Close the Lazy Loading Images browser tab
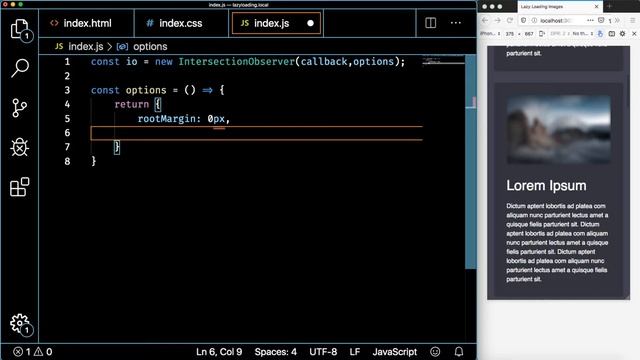This screenshot has width=640, height=360. [596, 7]
